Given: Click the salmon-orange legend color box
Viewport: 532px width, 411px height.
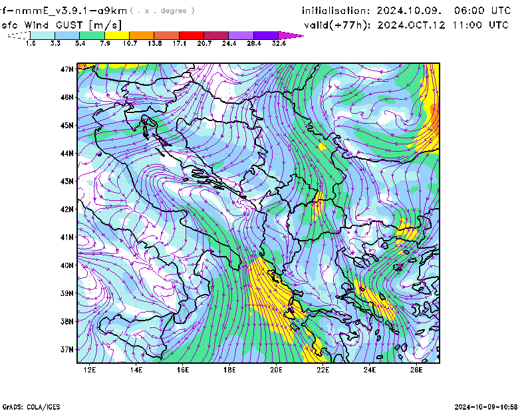Looking at the screenshot, I should coord(167,35).
